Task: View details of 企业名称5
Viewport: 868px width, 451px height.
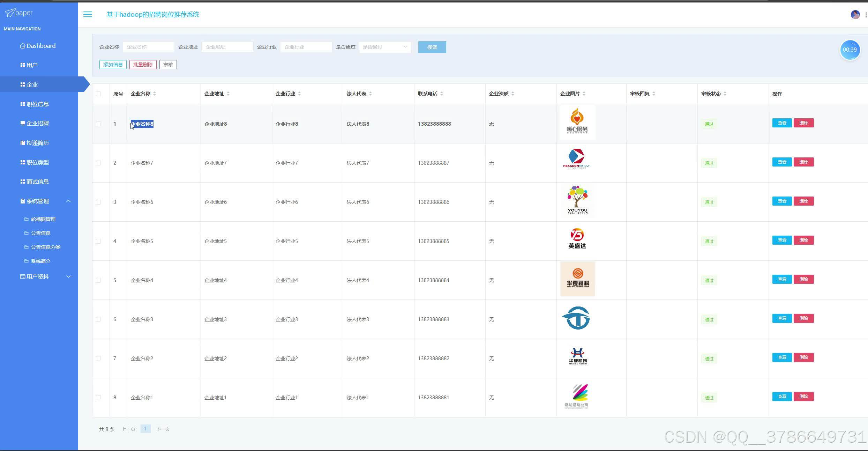Action: click(x=782, y=240)
